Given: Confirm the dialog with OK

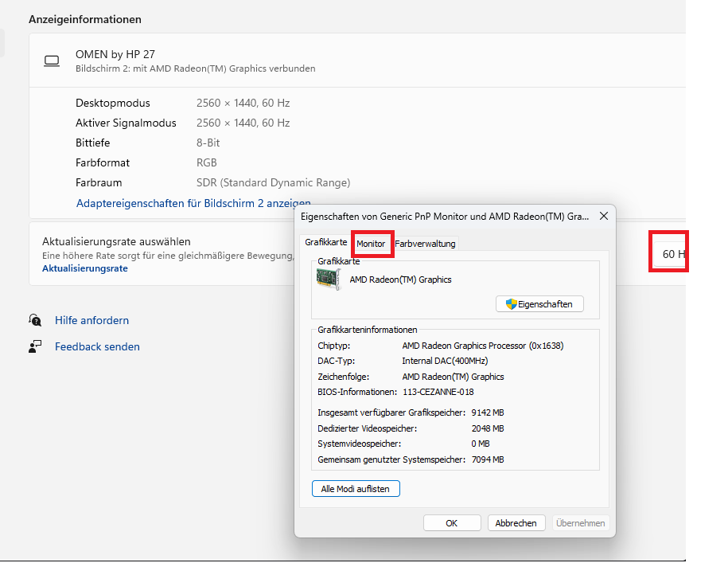Looking at the screenshot, I should pyautogui.click(x=452, y=523).
